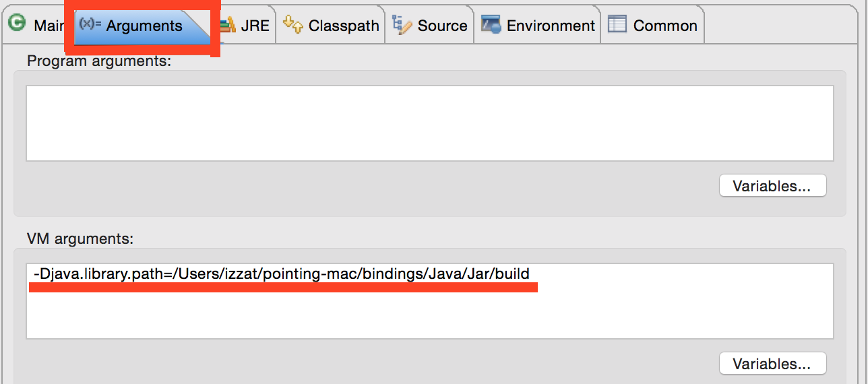Viewport: 868px width, 384px height.
Task: Click the Common tab table icon
Action: (617, 24)
